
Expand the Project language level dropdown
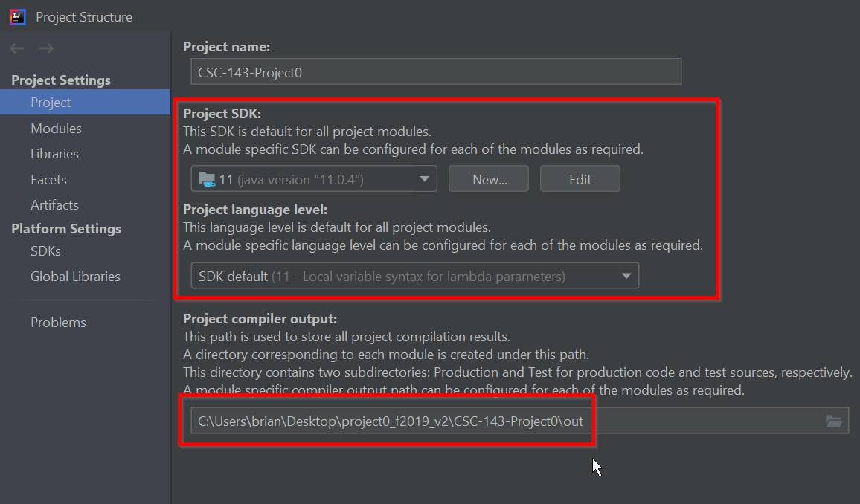pos(625,277)
